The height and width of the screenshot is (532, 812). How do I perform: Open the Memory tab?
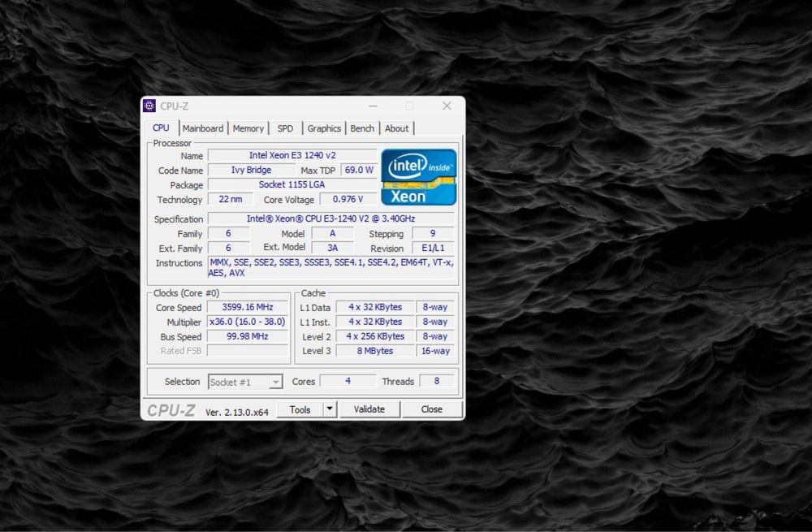248,128
